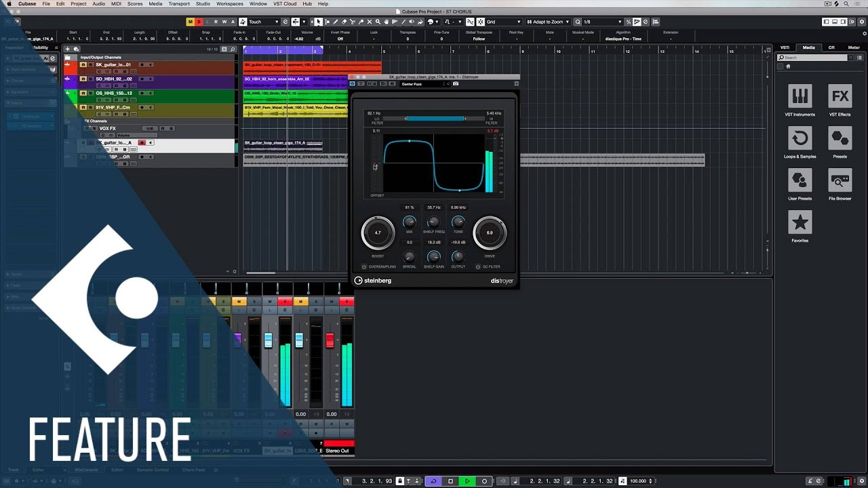This screenshot has width=868, height=488.
Task: Open the Transport menu
Action: pyautogui.click(x=179, y=4)
